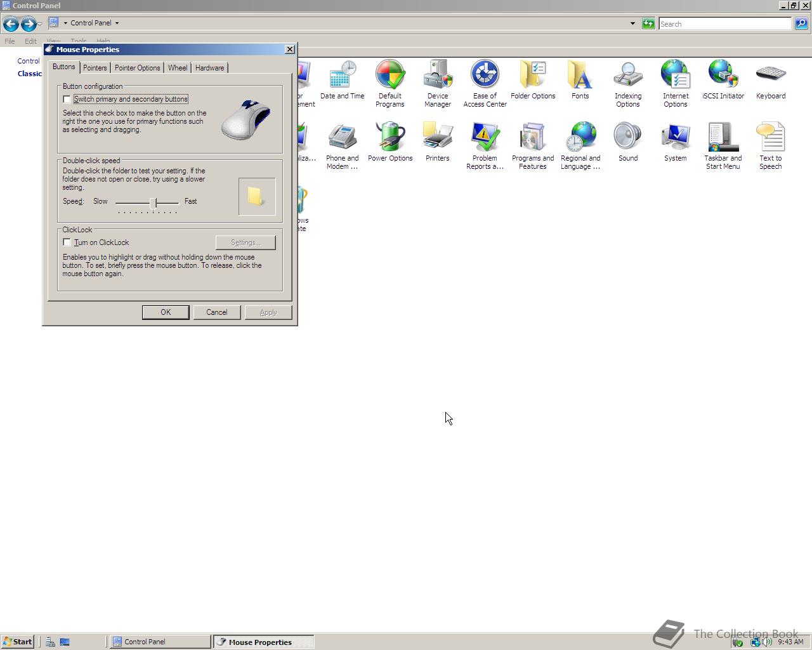Image resolution: width=812 pixels, height=650 pixels.
Task: Click the green refresh button by address bar
Action: (648, 23)
